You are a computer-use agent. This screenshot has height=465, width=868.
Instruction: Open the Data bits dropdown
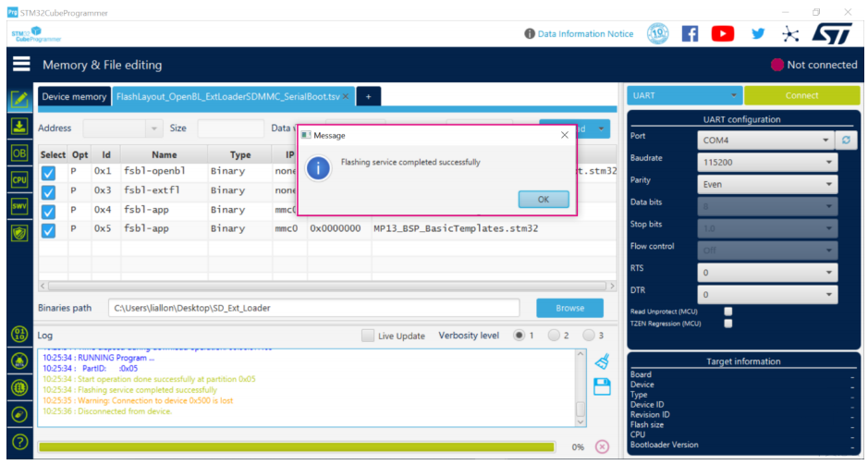pyautogui.click(x=767, y=206)
